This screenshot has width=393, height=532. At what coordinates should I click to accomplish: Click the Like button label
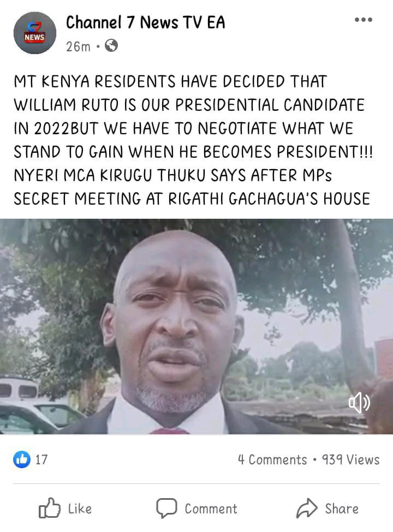[80, 509]
